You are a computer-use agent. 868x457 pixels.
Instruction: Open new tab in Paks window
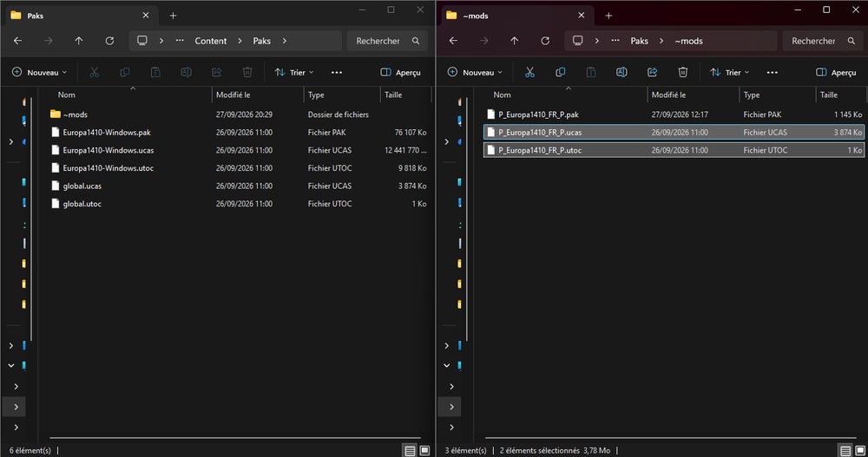point(174,16)
